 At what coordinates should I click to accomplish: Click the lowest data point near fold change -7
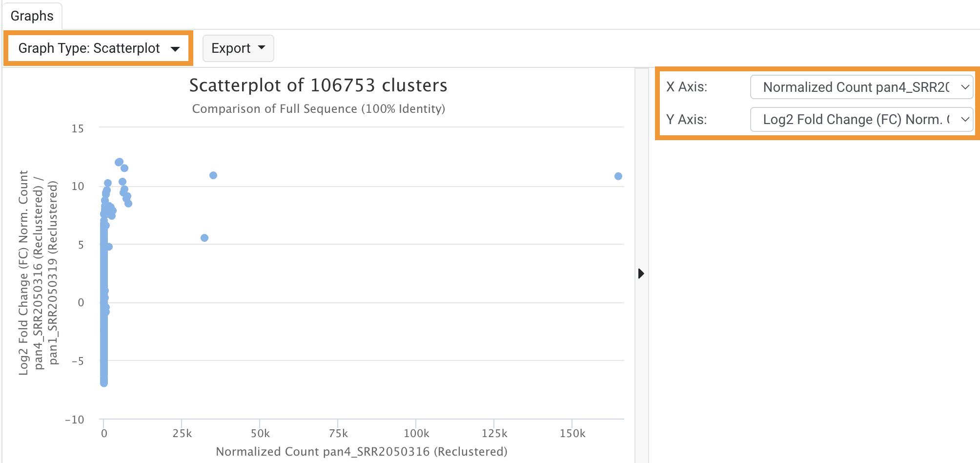(x=104, y=383)
